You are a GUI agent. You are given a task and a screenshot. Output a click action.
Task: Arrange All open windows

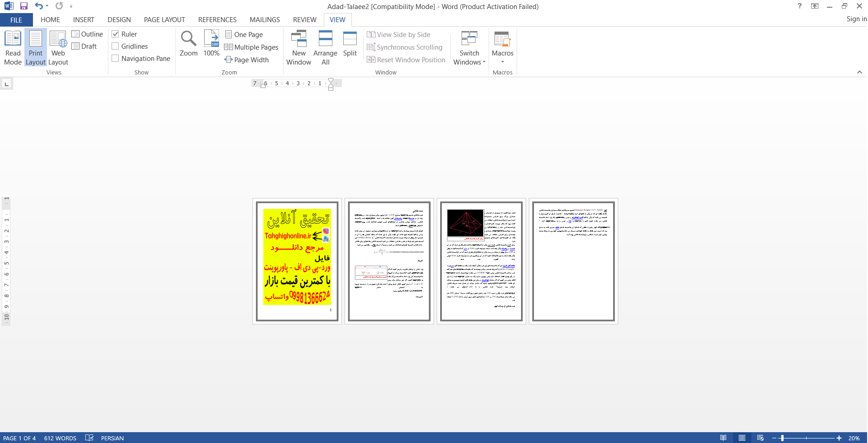325,48
